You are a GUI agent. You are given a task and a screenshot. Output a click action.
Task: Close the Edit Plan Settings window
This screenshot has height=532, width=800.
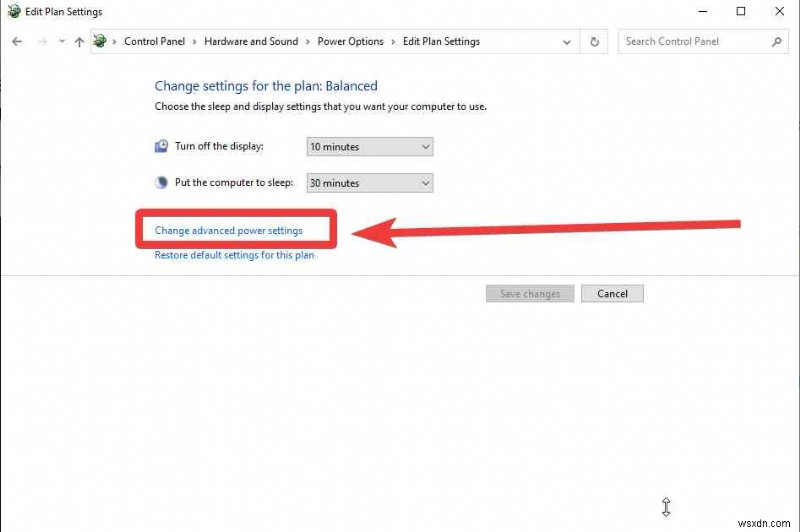click(780, 11)
